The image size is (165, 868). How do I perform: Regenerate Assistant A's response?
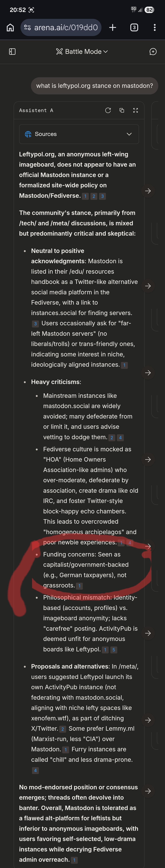tap(108, 111)
